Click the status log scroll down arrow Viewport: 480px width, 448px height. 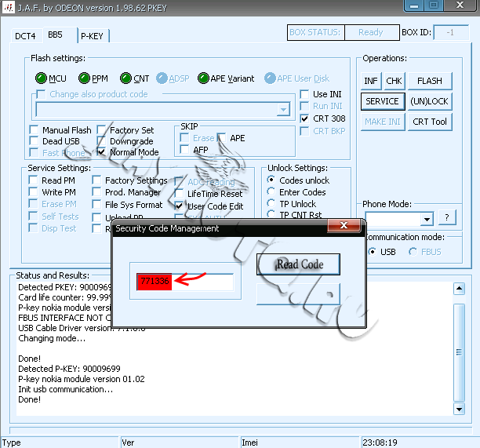(459, 409)
